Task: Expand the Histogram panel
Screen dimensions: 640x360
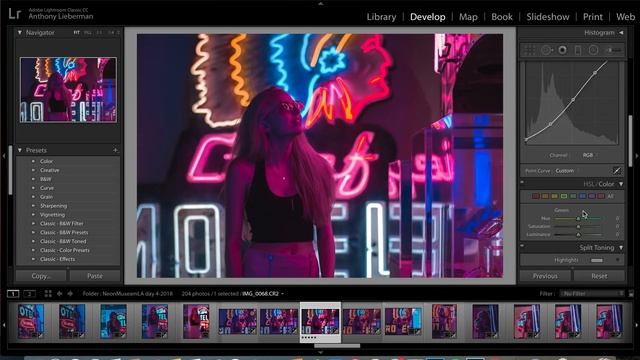Action: [x=621, y=32]
